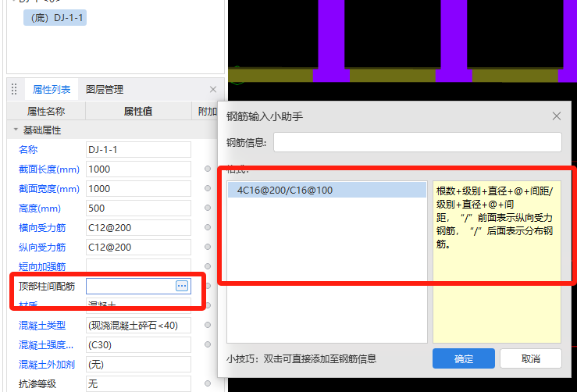Close the 属性列表 panel
This screenshot has width=577, height=392.
[213, 90]
